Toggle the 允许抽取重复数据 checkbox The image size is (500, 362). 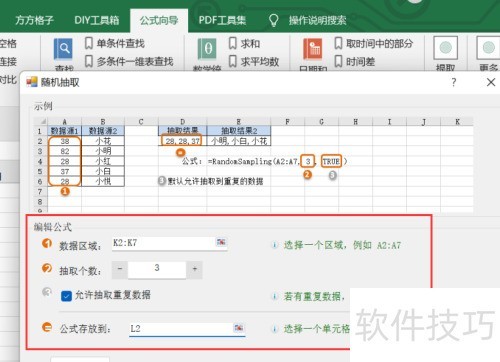(x=66, y=296)
